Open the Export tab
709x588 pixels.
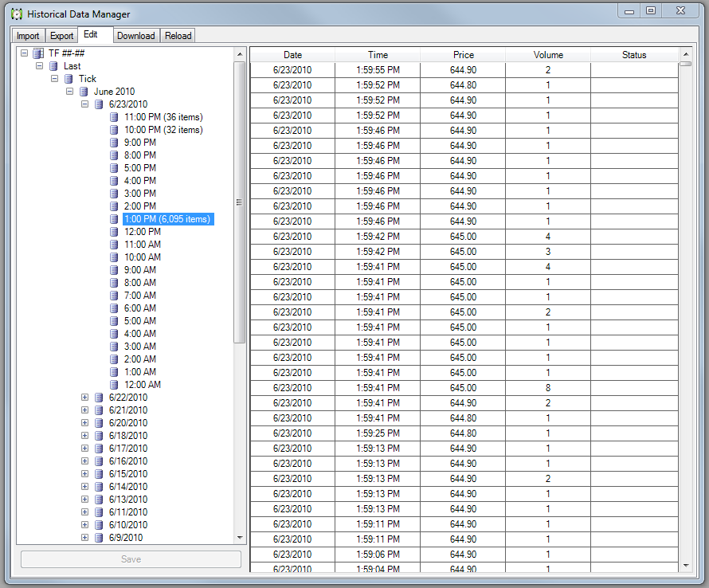coord(61,36)
